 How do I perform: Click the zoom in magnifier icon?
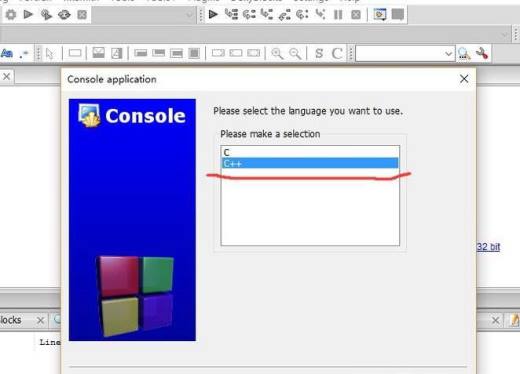(277, 53)
